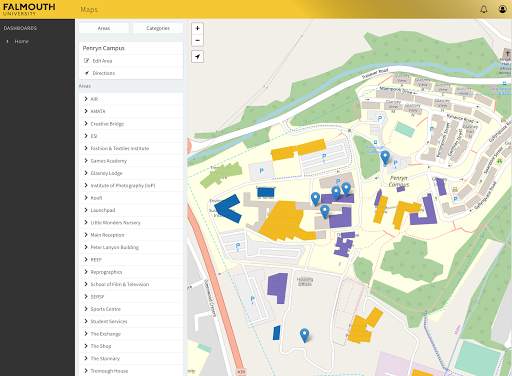
Task: Select Student Services row
Action: point(131,321)
